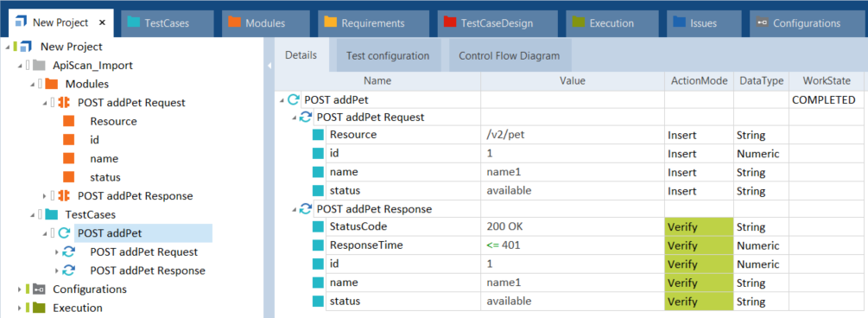The image size is (868, 318).
Task: Select the Verify ActionMode cell for StatusCode
Action: pos(700,227)
